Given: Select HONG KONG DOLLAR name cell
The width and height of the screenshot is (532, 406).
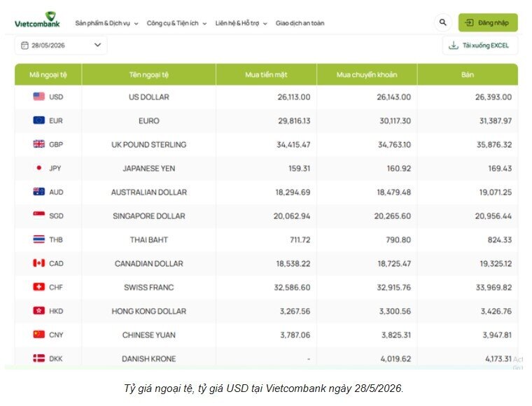Looking at the screenshot, I should (149, 311).
